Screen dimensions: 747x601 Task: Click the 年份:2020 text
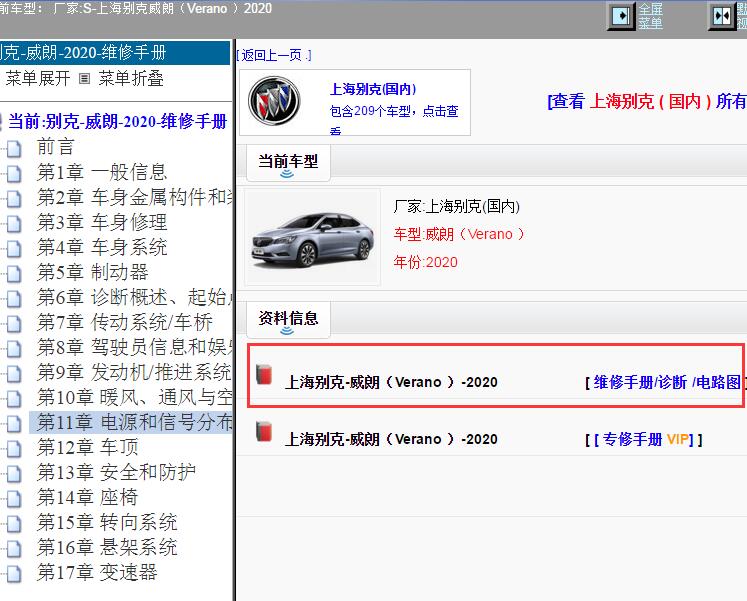[x=425, y=262]
